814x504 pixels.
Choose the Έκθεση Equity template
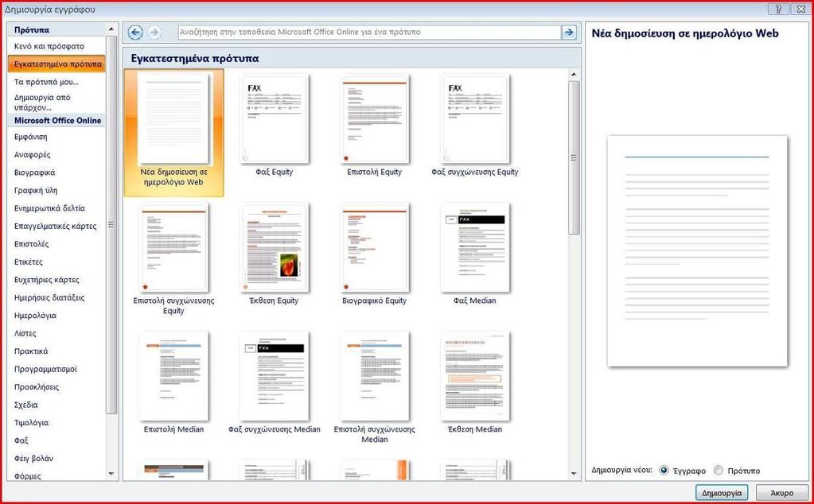274,254
